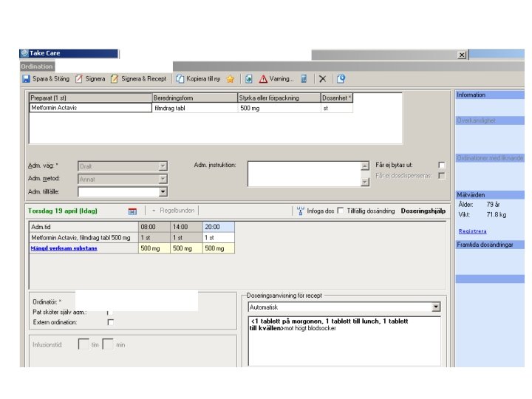Select the Ordination tab
This screenshot has width=532, height=399.
pos(37,66)
